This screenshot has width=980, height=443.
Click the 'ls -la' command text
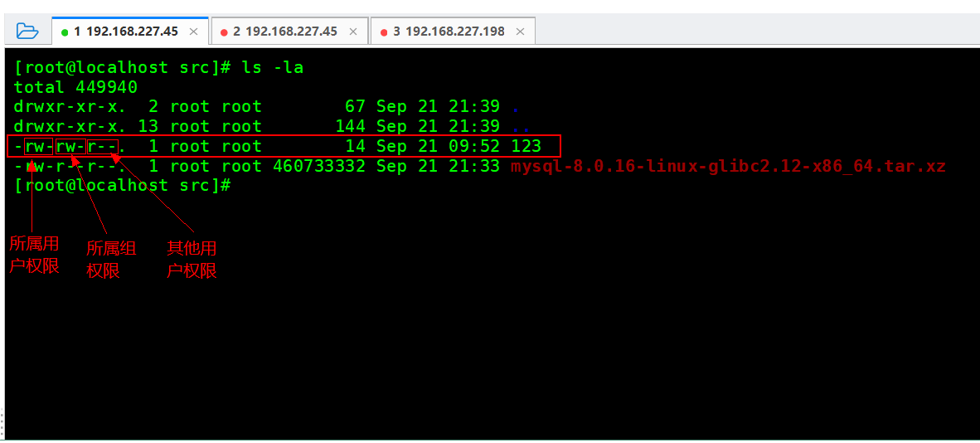[273, 67]
